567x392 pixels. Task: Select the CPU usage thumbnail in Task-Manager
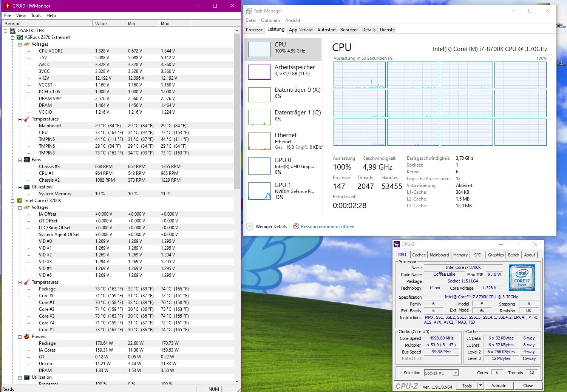click(260, 49)
